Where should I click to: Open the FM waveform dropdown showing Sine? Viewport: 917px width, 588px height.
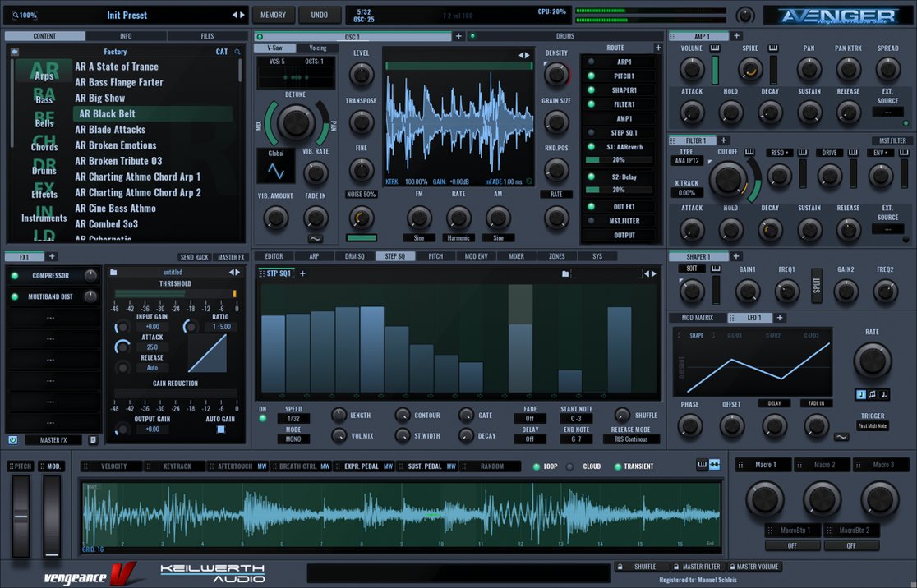tap(420, 238)
